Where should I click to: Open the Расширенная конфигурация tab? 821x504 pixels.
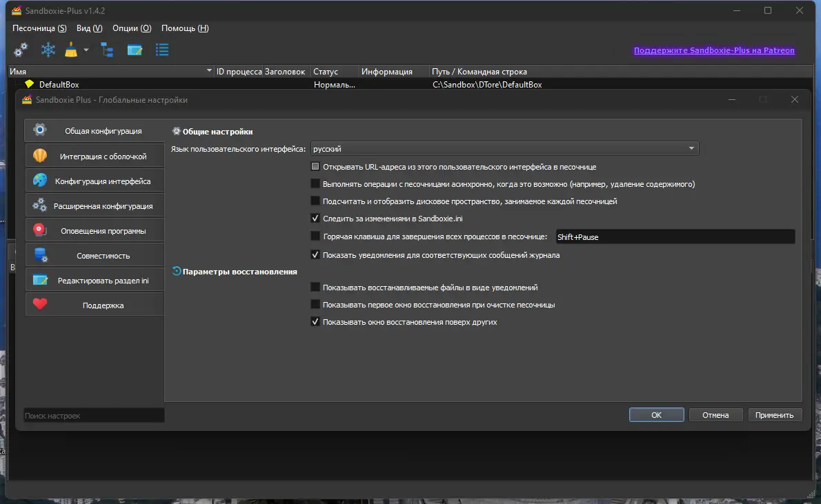(95, 205)
